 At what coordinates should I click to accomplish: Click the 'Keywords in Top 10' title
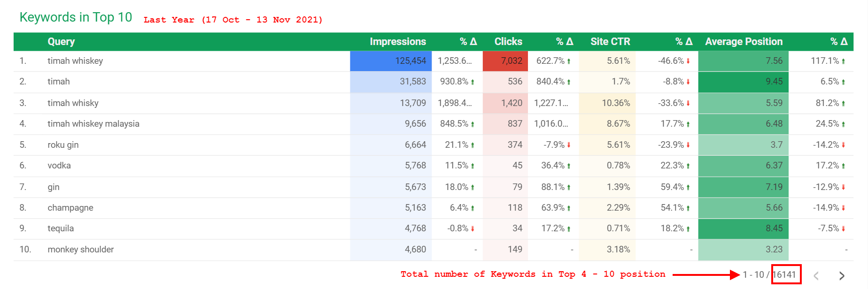76,17
